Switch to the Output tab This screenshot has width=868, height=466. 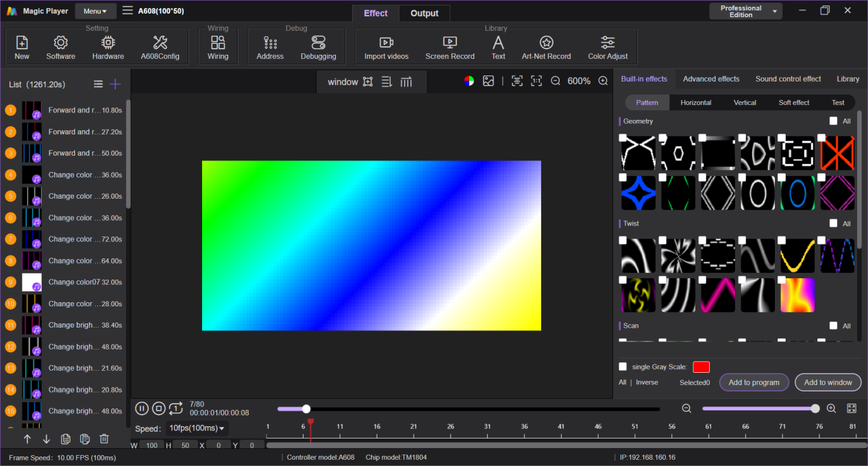pos(424,13)
